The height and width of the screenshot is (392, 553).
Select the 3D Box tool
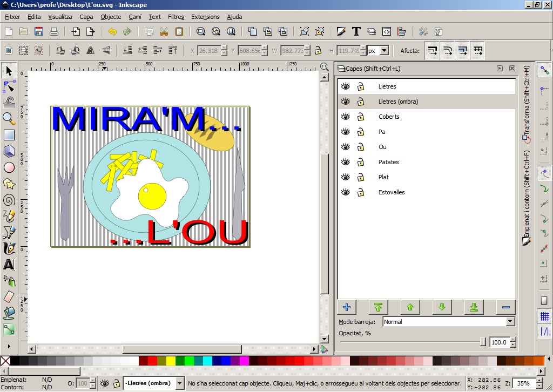coord(9,151)
